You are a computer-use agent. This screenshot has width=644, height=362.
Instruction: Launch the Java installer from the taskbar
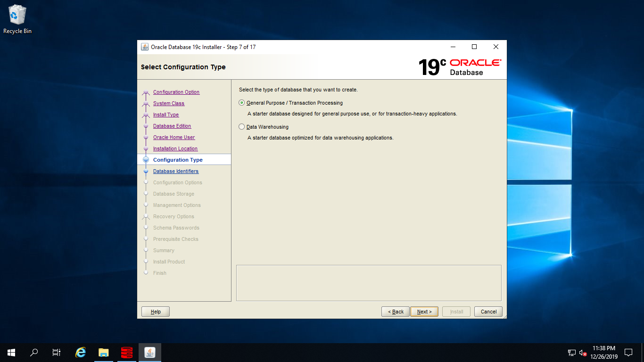pyautogui.click(x=149, y=352)
